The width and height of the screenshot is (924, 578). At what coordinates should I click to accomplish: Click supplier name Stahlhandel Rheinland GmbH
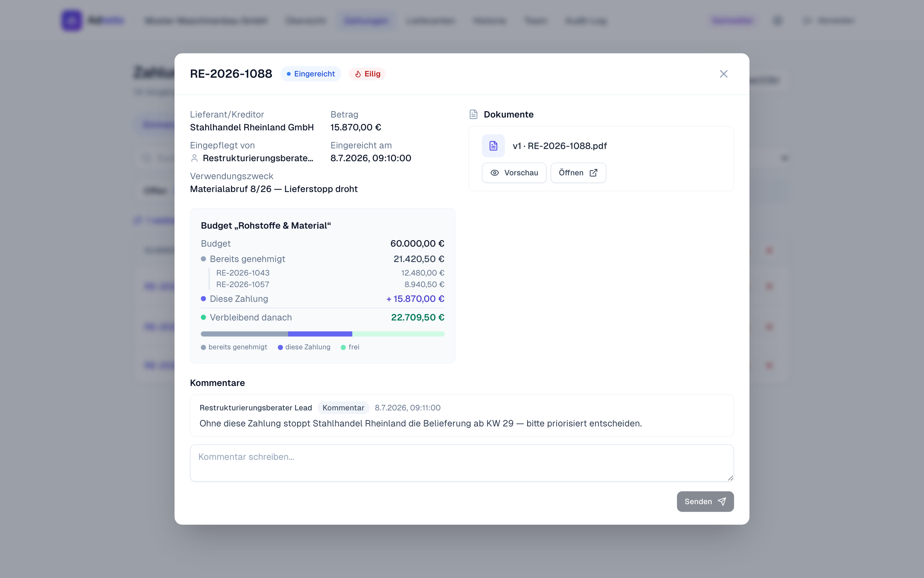click(252, 127)
